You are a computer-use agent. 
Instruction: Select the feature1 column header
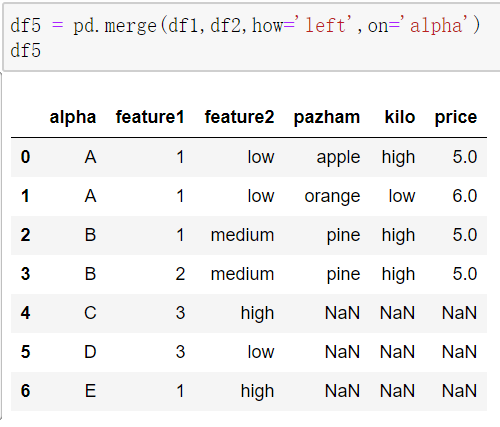point(150,117)
